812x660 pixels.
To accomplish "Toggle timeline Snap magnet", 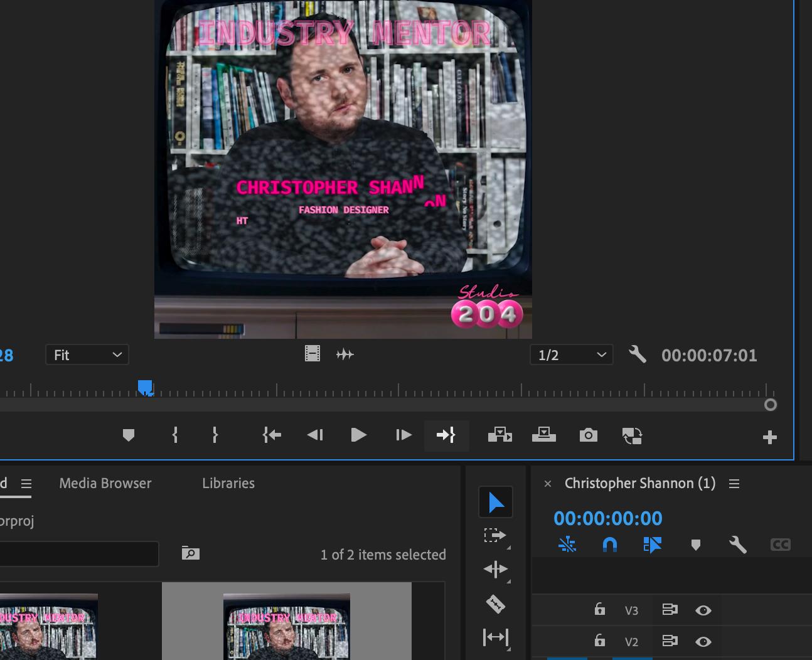I will pos(610,544).
